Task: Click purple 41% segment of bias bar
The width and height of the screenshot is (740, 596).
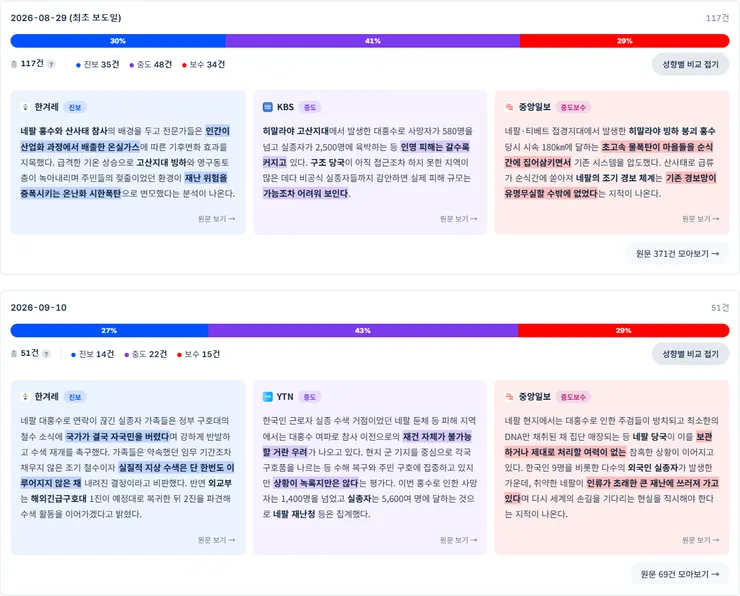Action: (373, 41)
